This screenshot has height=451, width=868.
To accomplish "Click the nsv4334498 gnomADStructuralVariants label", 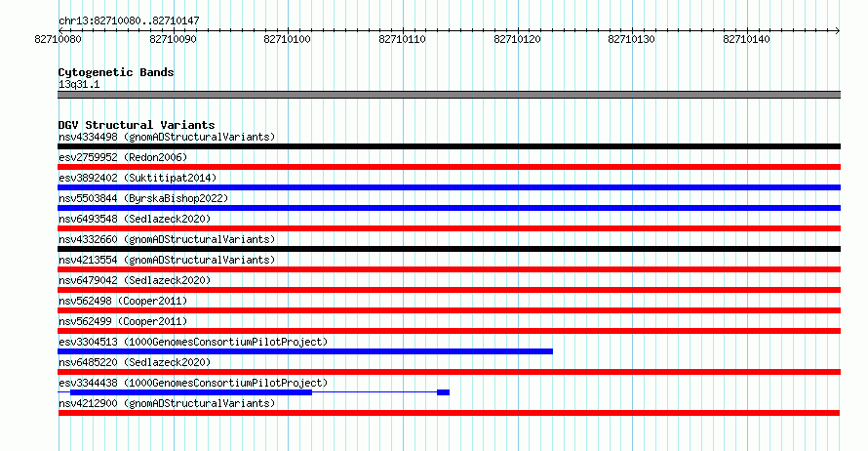I will pos(167,137).
